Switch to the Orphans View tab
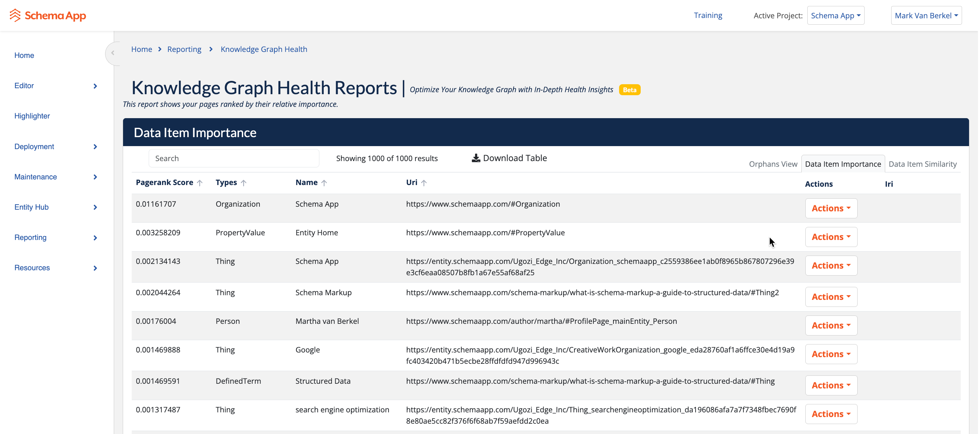 [773, 164]
